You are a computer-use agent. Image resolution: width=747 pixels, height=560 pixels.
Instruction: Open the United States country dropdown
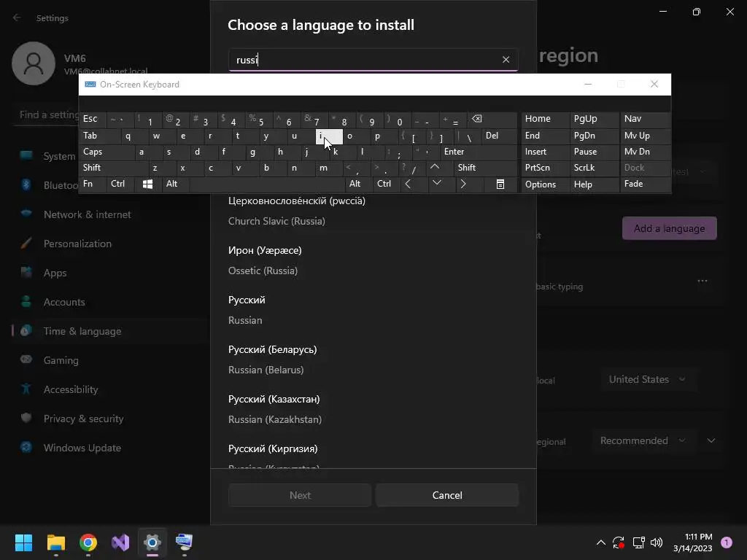click(648, 379)
